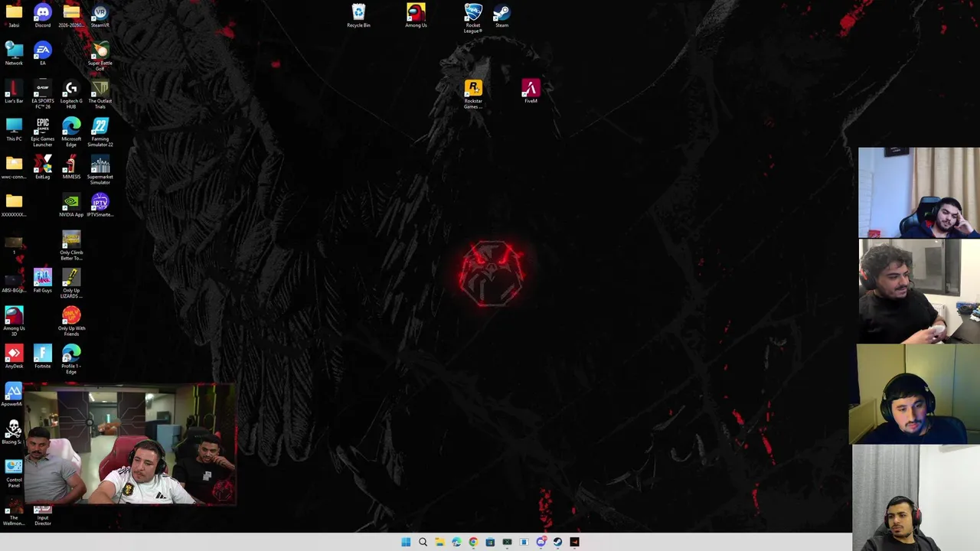Open EA SPORTS FC 26 shortcut
980x551 pixels.
[43, 94]
